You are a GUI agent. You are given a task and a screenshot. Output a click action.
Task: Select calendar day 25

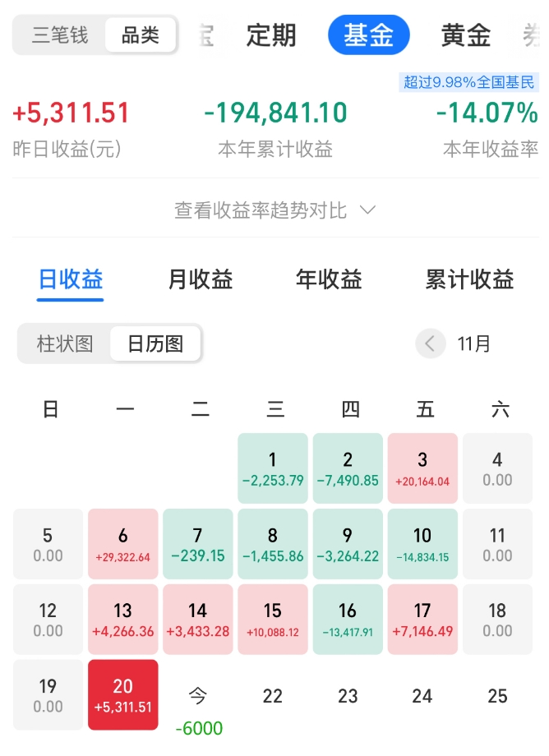point(497,696)
